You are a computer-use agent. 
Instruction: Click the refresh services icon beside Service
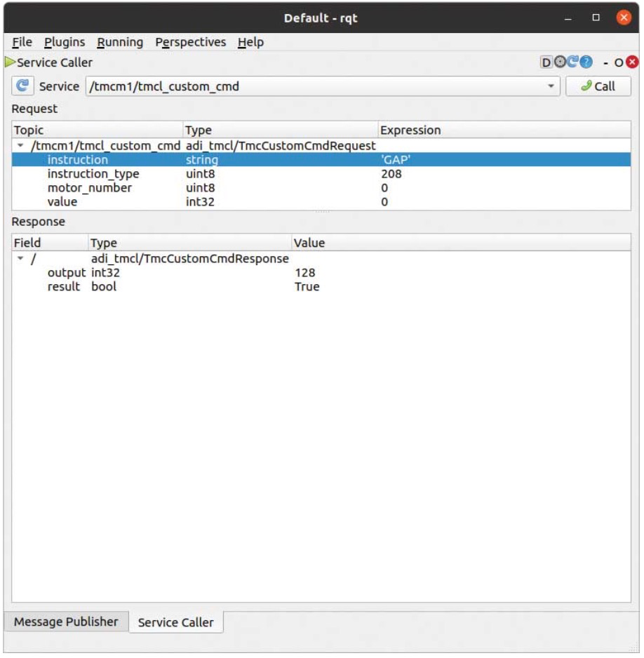(22, 86)
